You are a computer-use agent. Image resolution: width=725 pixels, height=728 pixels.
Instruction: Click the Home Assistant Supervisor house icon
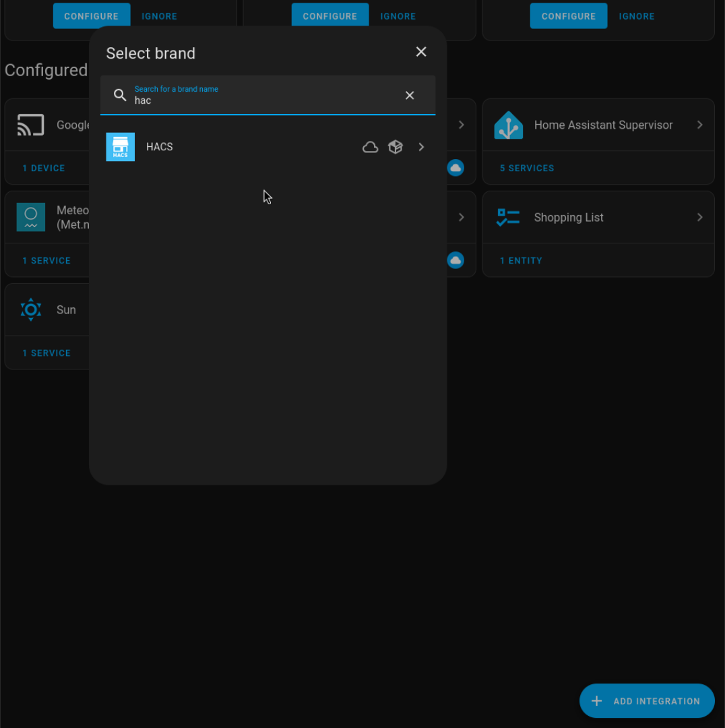[x=508, y=125]
